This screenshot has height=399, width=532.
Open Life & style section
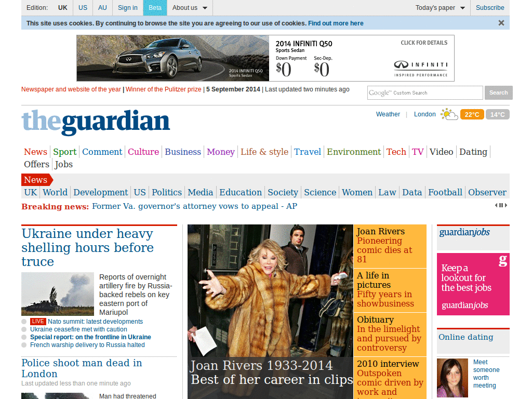(264, 152)
